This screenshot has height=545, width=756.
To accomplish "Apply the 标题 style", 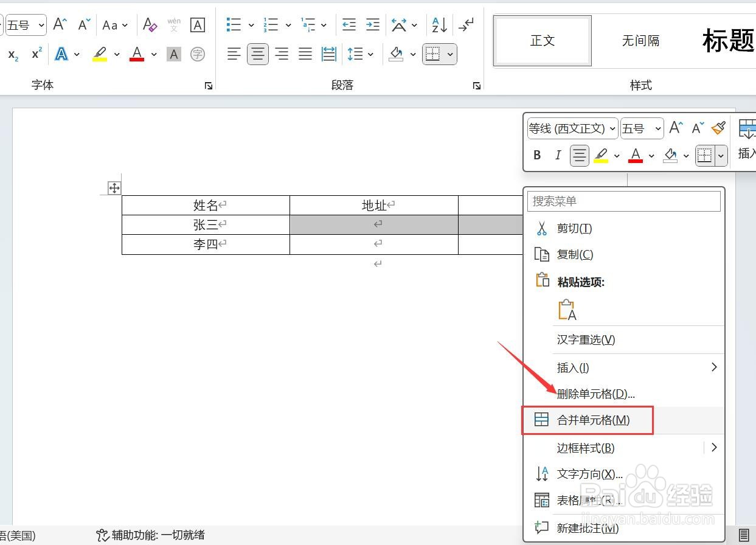I will click(x=728, y=41).
